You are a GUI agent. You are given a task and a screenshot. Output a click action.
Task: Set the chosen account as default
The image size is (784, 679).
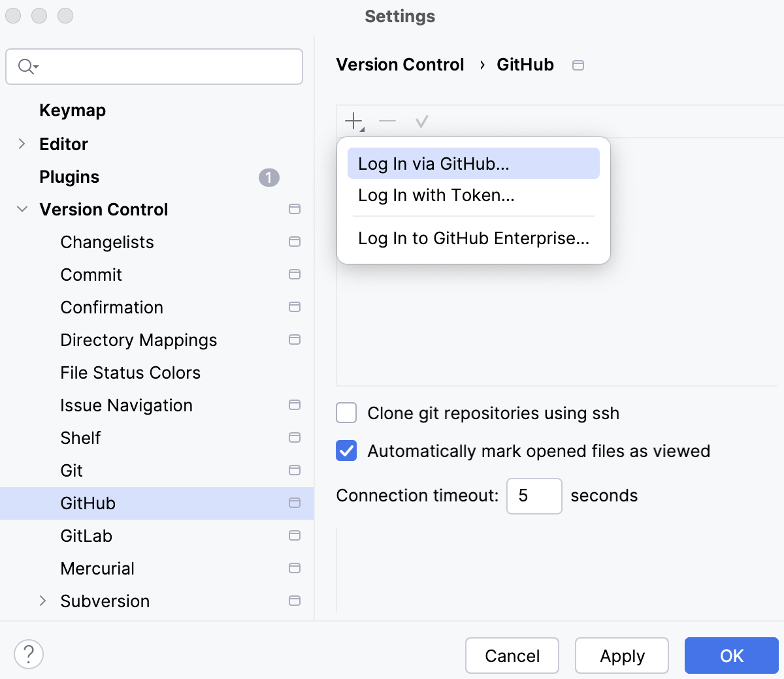point(421,121)
